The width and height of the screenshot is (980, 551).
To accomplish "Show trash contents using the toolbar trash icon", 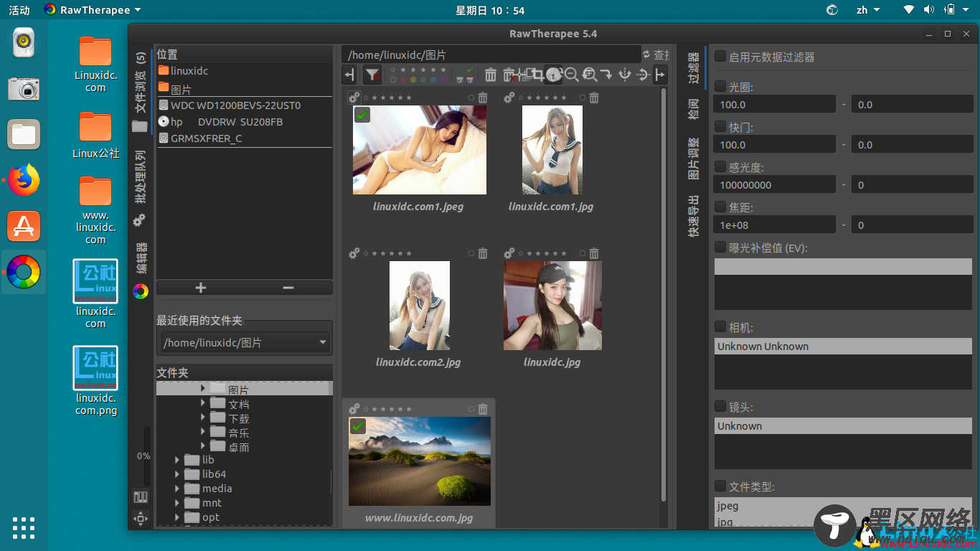I will 491,75.
